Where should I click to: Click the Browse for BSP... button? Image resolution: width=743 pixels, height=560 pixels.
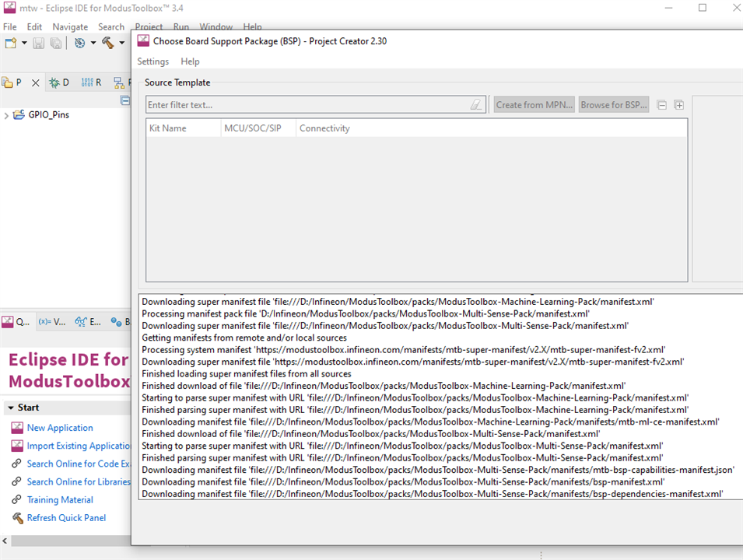614,105
